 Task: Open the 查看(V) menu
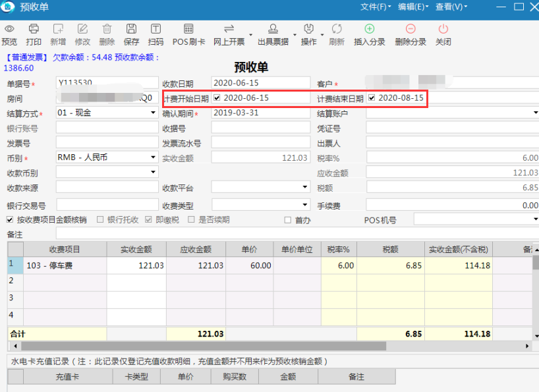[451, 7]
